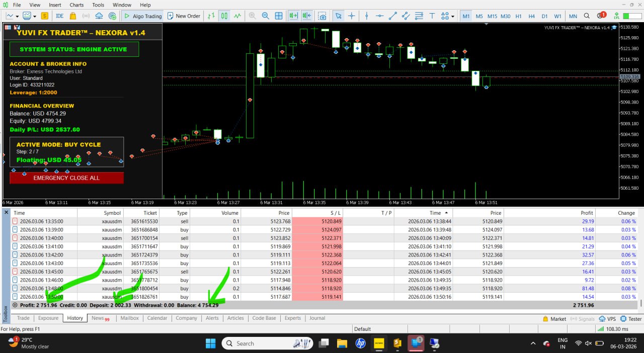Pick the text label tool
Viewport: 644px width, 353px height.
click(432, 16)
